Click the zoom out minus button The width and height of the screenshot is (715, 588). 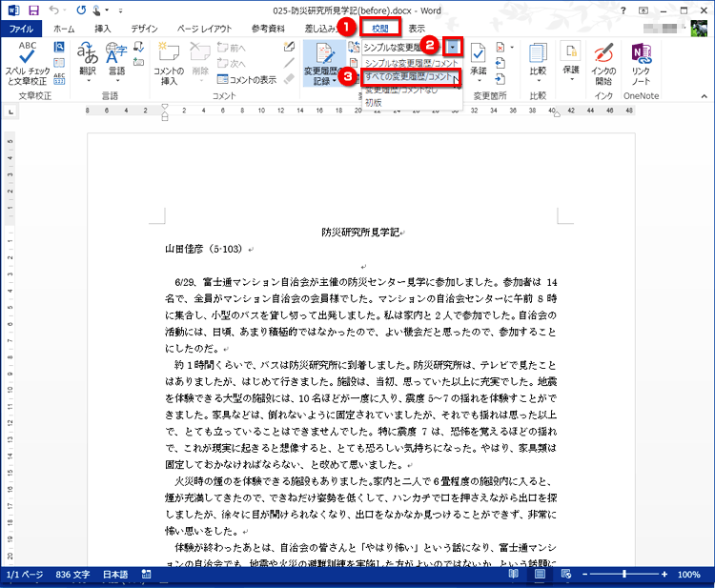[585, 575]
